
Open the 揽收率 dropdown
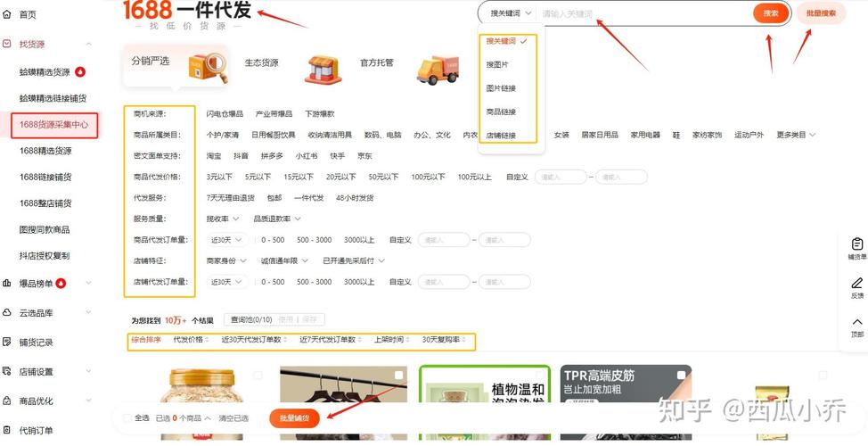point(223,219)
